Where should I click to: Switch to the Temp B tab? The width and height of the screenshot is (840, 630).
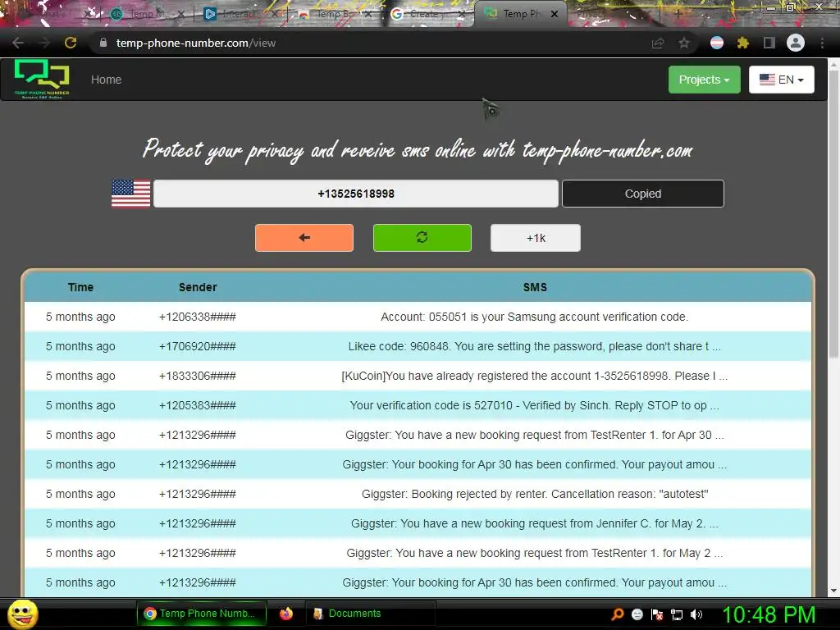click(x=332, y=14)
